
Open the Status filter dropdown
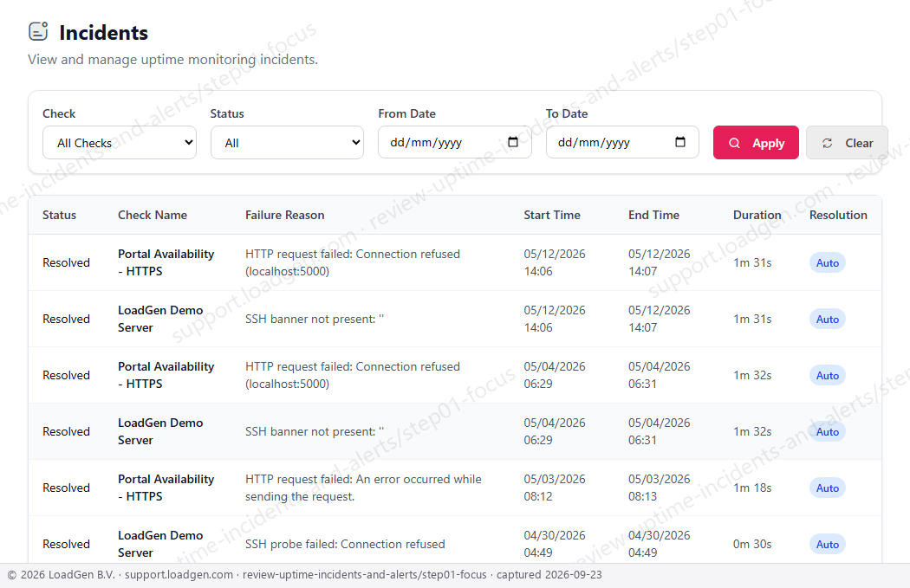(287, 143)
